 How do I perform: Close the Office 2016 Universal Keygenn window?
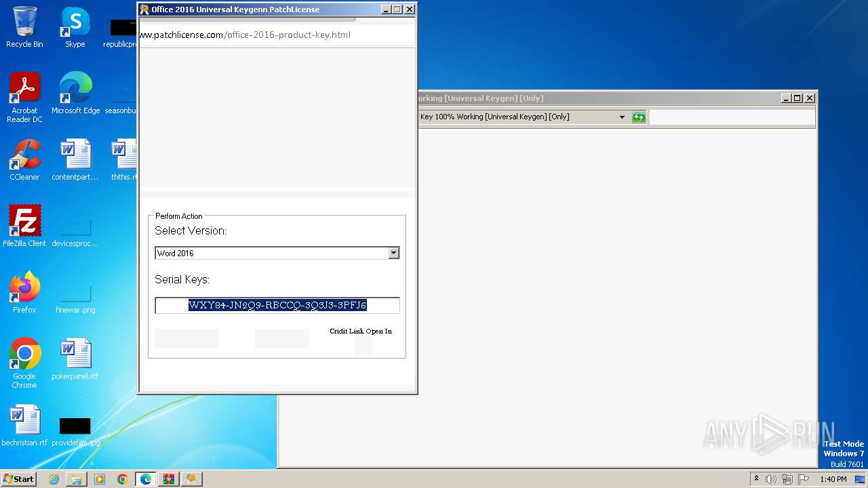(x=409, y=9)
